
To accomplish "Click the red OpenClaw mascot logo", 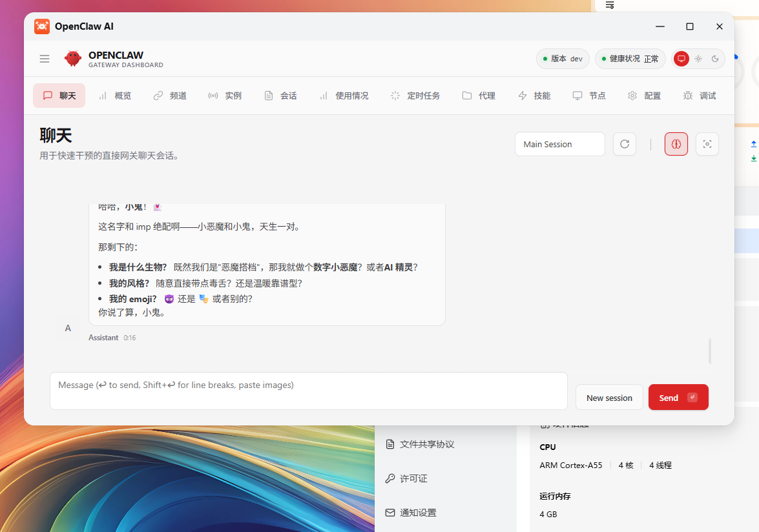I will [73, 59].
